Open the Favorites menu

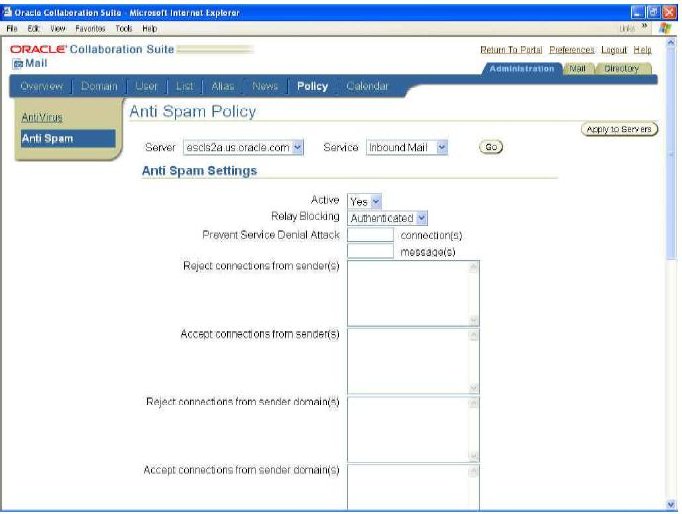[x=90, y=29]
